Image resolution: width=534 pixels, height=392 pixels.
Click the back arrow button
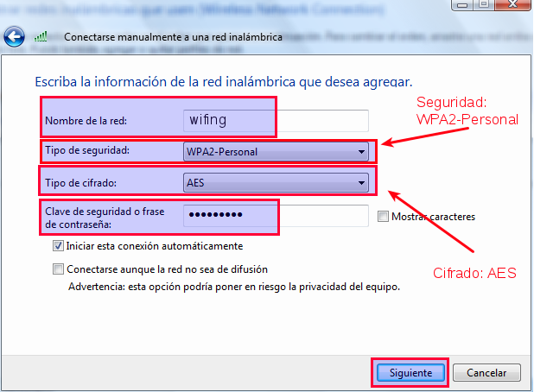click(14, 37)
